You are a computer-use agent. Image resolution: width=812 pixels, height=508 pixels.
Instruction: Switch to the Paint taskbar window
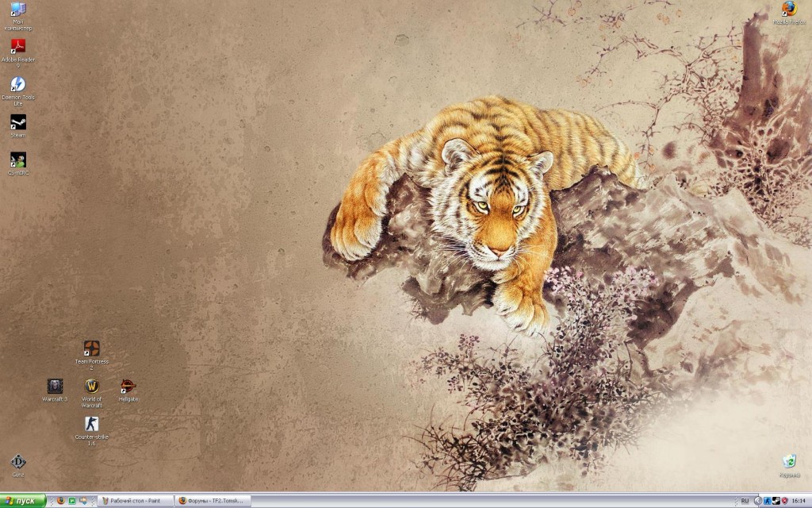click(135, 501)
